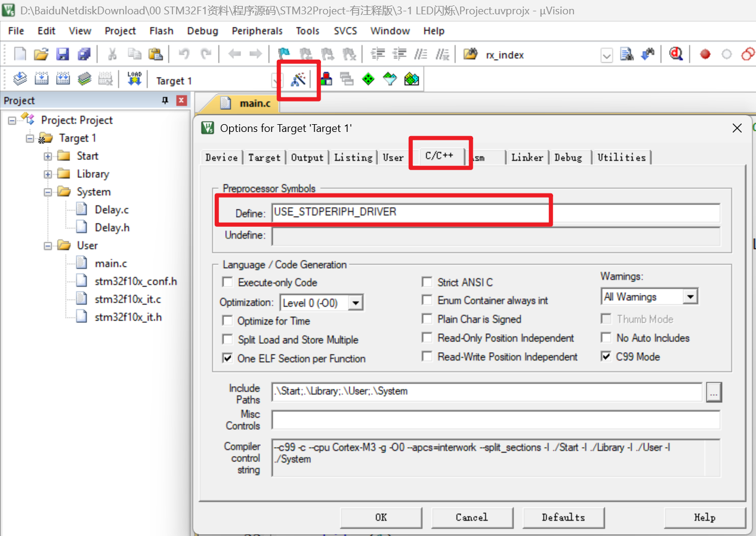Confirm the dialog with OK button
This screenshot has width=756, height=536.
[x=381, y=517]
